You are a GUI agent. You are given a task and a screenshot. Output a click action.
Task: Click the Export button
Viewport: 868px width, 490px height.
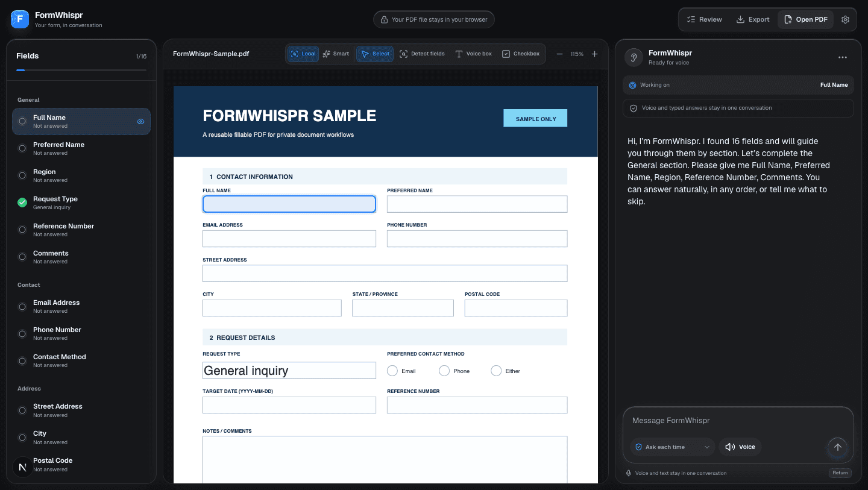point(753,19)
